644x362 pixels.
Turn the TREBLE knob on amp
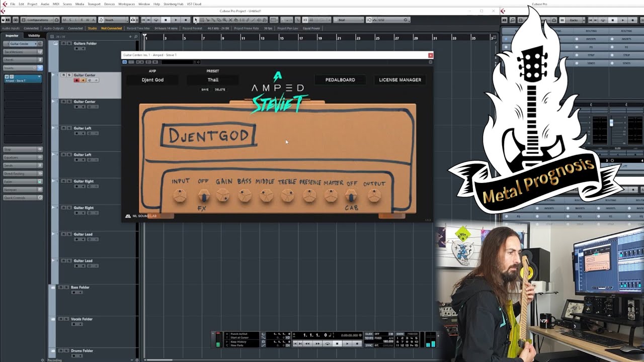(x=287, y=196)
